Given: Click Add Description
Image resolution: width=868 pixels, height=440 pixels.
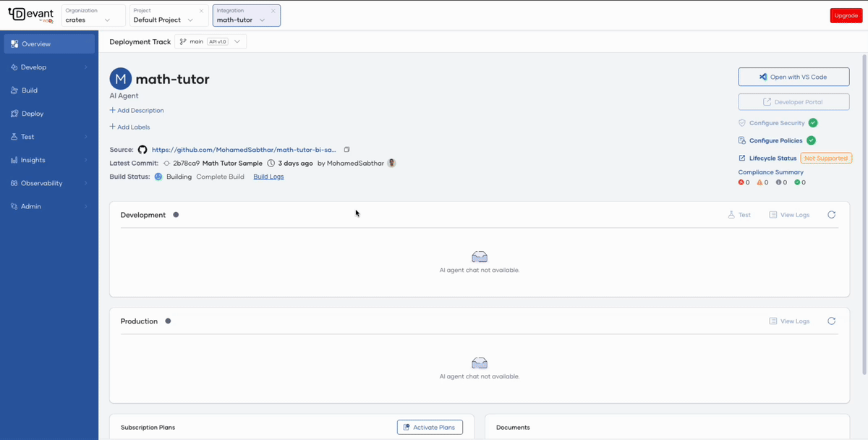Looking at the screenshot, I should (x=137, y=111).
